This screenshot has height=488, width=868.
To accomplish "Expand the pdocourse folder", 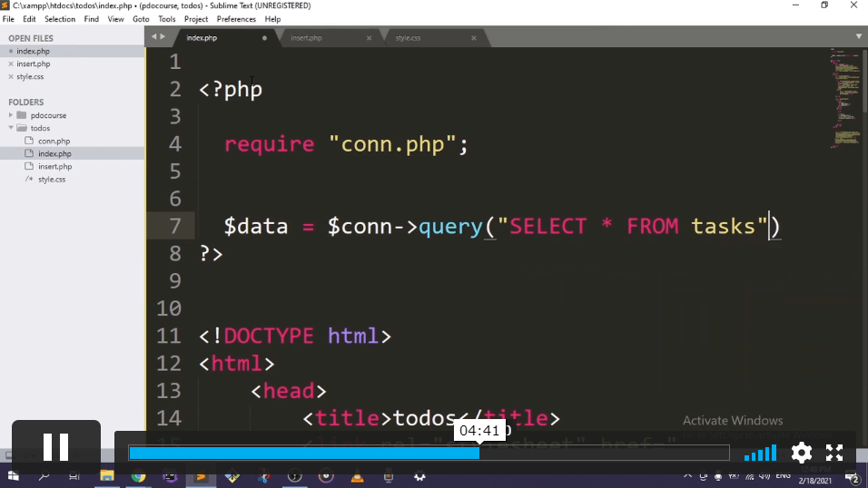I will click(x=11, y=116).
